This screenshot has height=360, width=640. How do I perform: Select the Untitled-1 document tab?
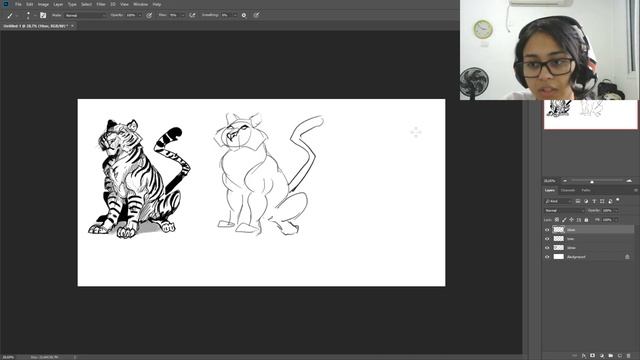[35, 26]
